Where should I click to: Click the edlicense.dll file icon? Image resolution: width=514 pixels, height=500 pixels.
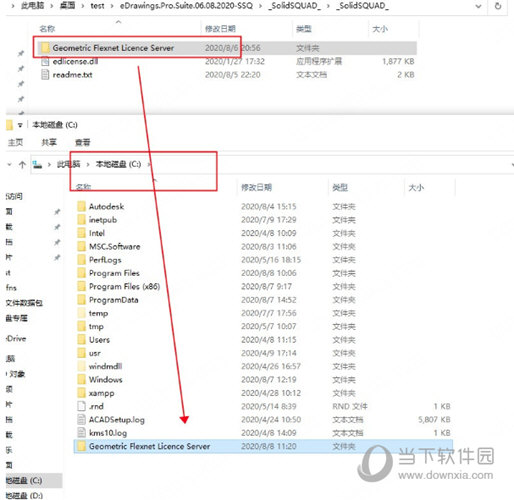point(45,61)
